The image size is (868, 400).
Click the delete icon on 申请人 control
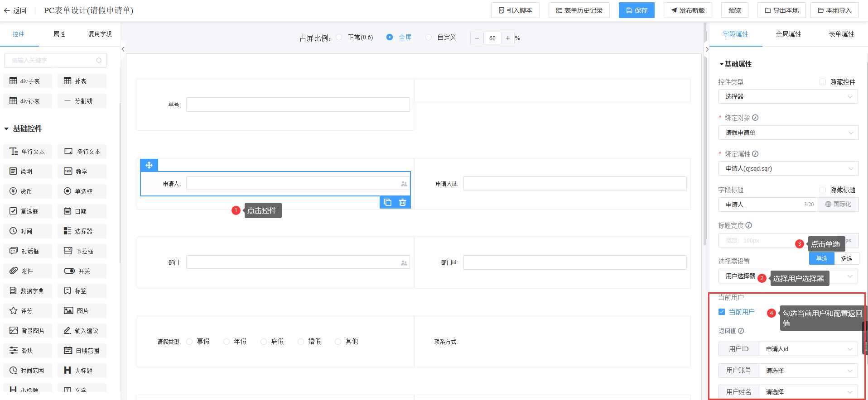402,202
